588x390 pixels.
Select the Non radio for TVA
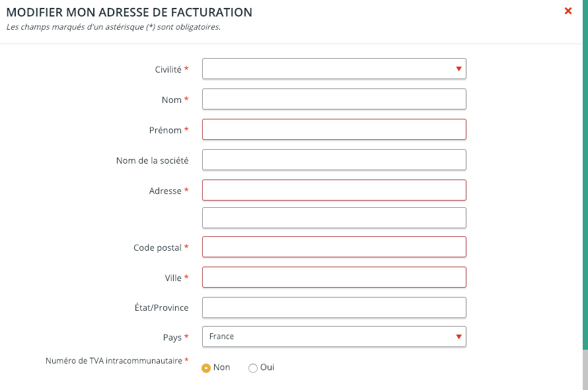pyautogui.click(x=206, y=368)
